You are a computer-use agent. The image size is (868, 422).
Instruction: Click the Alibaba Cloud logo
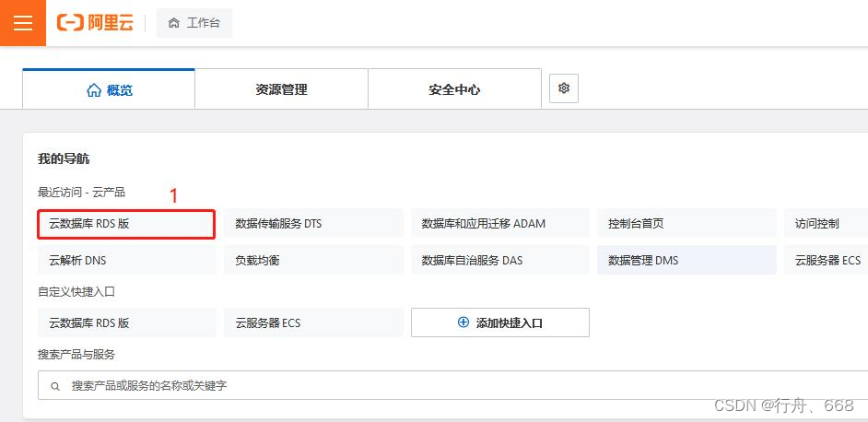tap(95, 23)
